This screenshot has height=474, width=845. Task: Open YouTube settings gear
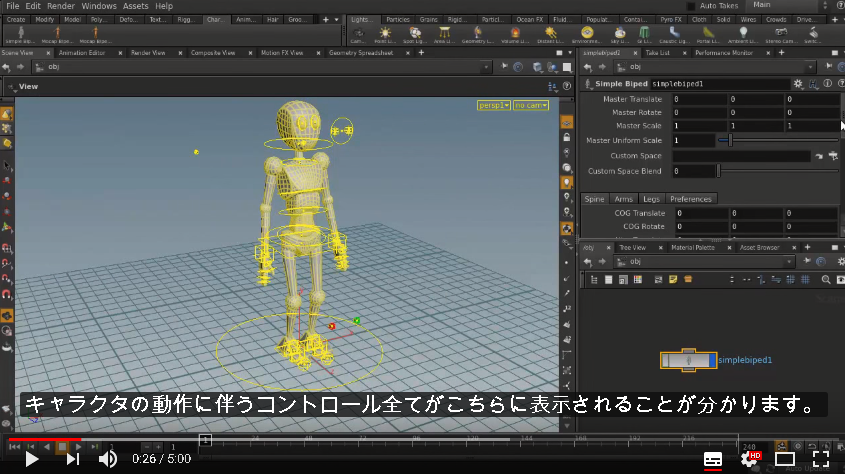point(749,459)
